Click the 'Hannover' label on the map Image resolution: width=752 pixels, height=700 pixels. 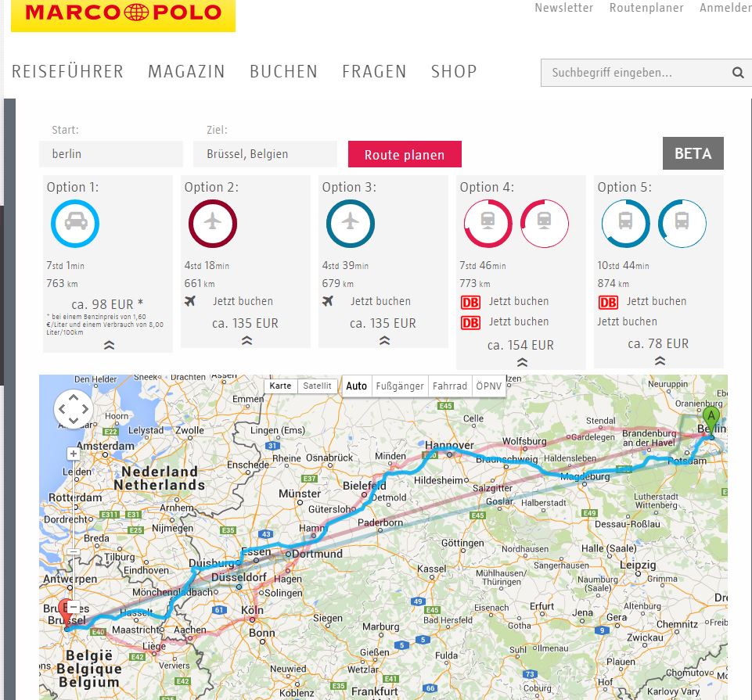click(x=449, y=445)
